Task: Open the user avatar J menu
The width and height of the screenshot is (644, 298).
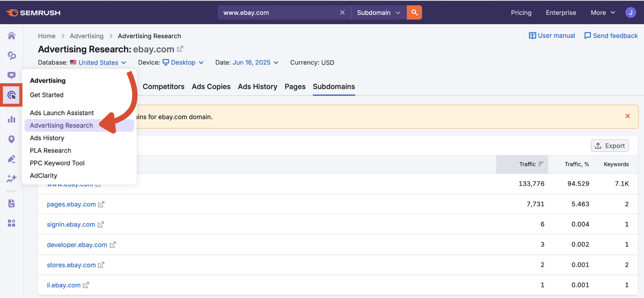Action: (631, 13)
